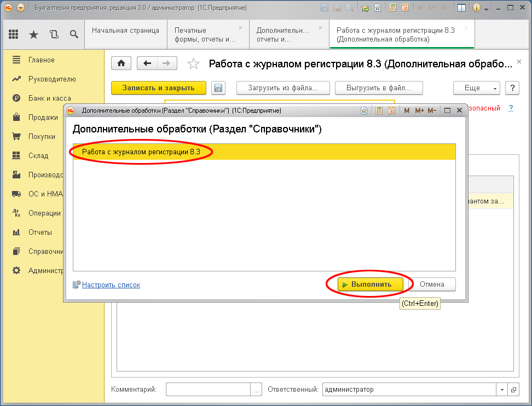
Task: Expand the Еще dropdown menu
Action: tap(476, 88)
